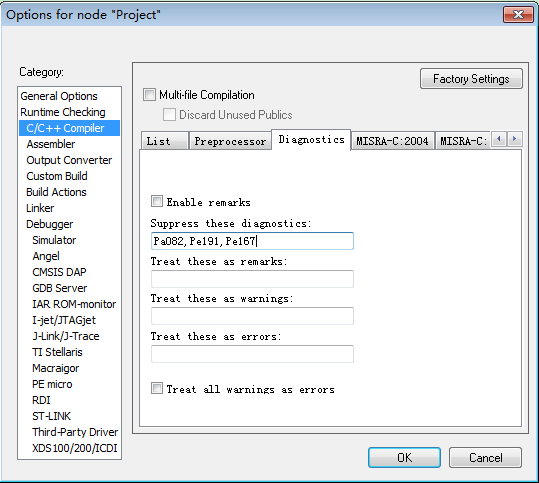Select the Linker category
The width and height of the screenshot is (539, 483).
pos(40,208)
